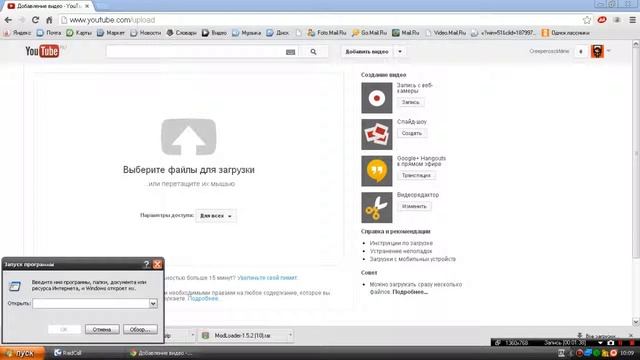The image size is (640, 360).
Task: Open the Карты bookmark
Action: [x=79, y=33]
